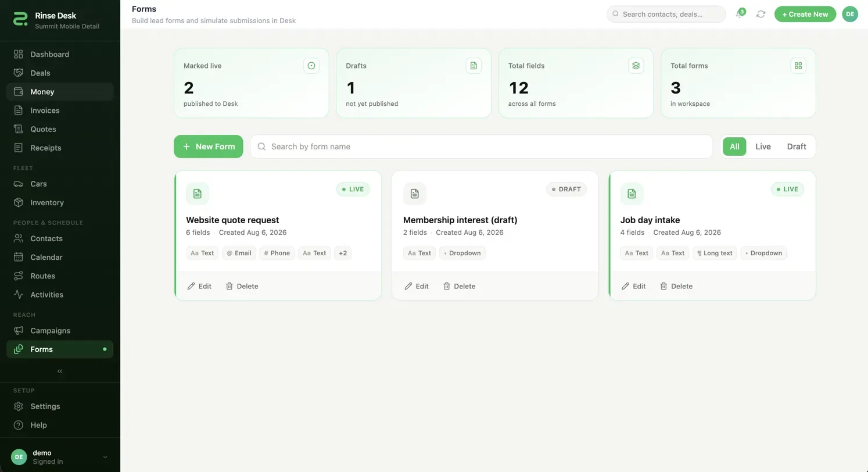Open the Money section
Image resolution: width=868 pixels, height=472 pixels.
click(x=60, y=91)
